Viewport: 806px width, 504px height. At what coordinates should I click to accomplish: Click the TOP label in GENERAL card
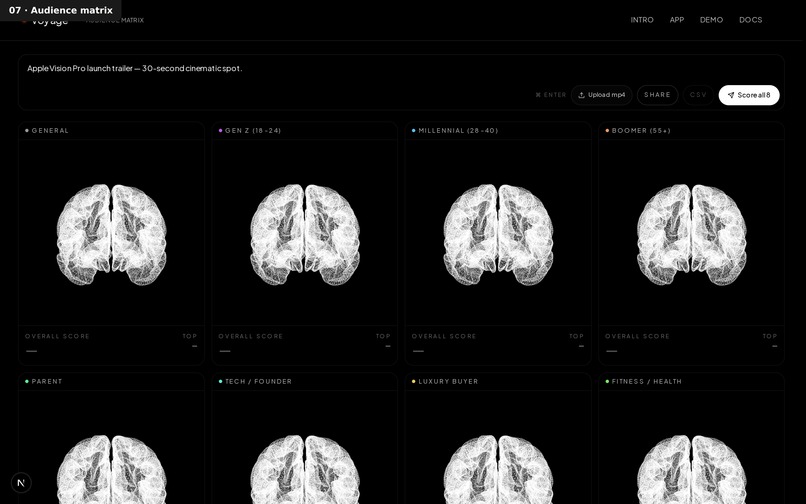tap(190, 336)
